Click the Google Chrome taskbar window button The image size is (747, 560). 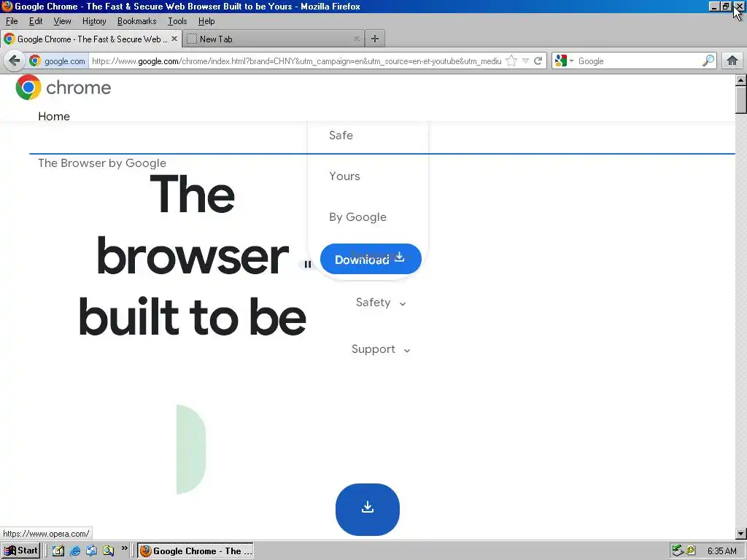[x=196, y=551]
